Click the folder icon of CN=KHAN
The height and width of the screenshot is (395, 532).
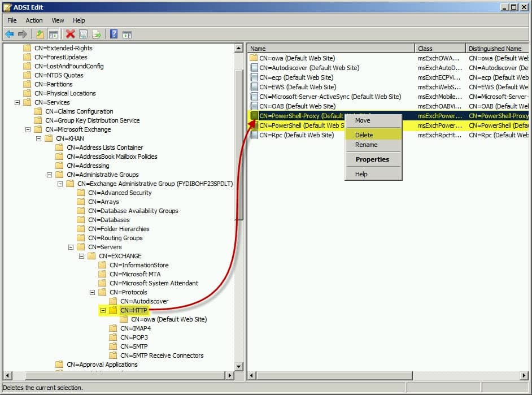[x=49, y=138]
